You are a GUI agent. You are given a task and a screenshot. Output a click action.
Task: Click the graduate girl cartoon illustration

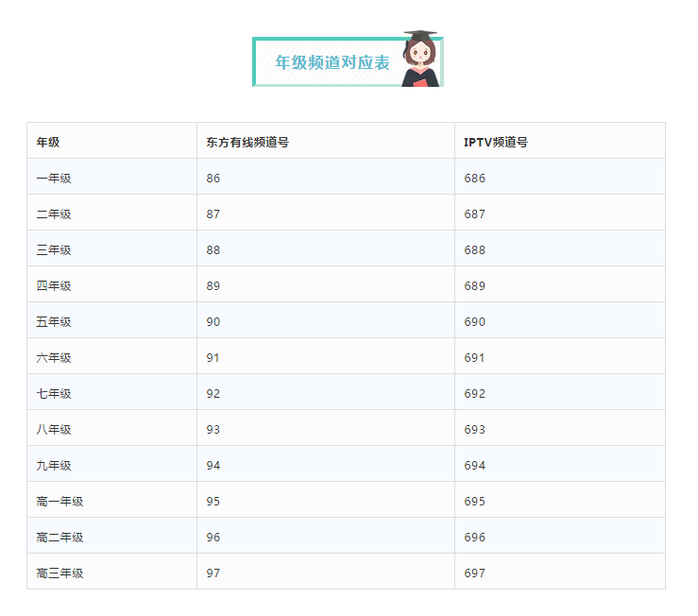tap(420, 60)
